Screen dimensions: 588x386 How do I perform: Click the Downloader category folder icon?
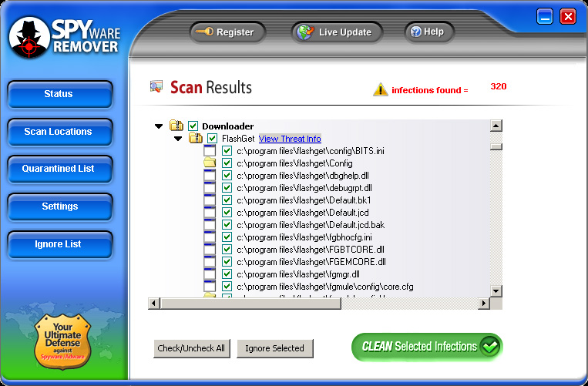click(176, 126)
